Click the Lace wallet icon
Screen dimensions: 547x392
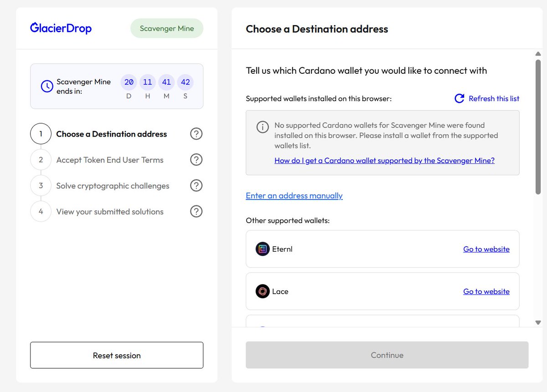263,291
